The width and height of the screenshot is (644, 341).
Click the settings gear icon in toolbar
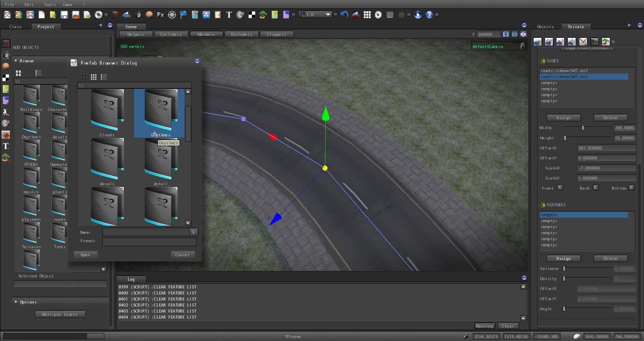378,15
